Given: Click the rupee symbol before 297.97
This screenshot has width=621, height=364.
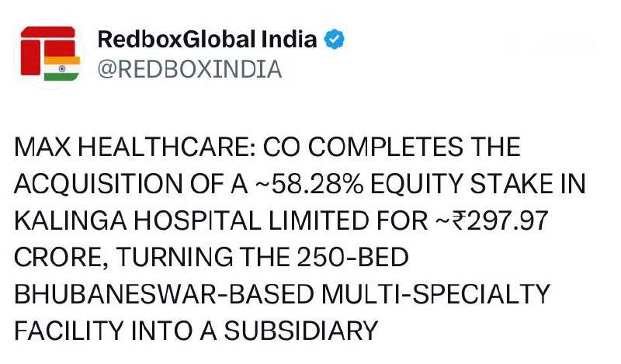Looking at the screenshot, I should point(460,220).
